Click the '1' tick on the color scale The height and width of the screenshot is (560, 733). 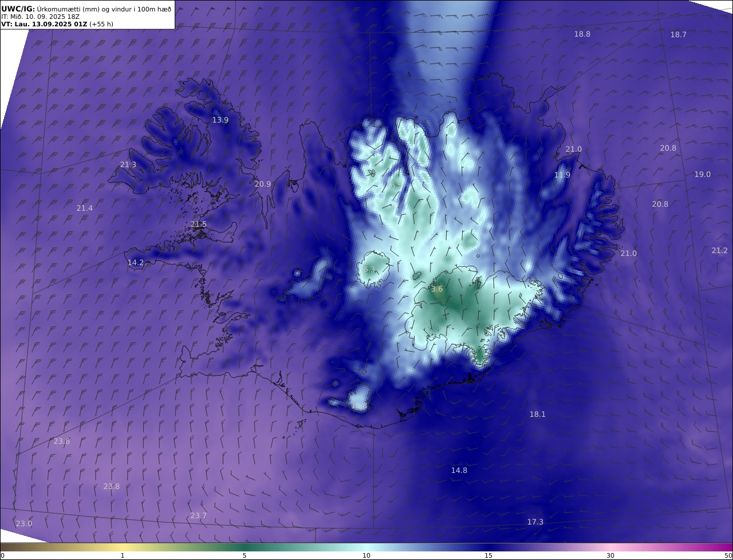tap(123, 555)
